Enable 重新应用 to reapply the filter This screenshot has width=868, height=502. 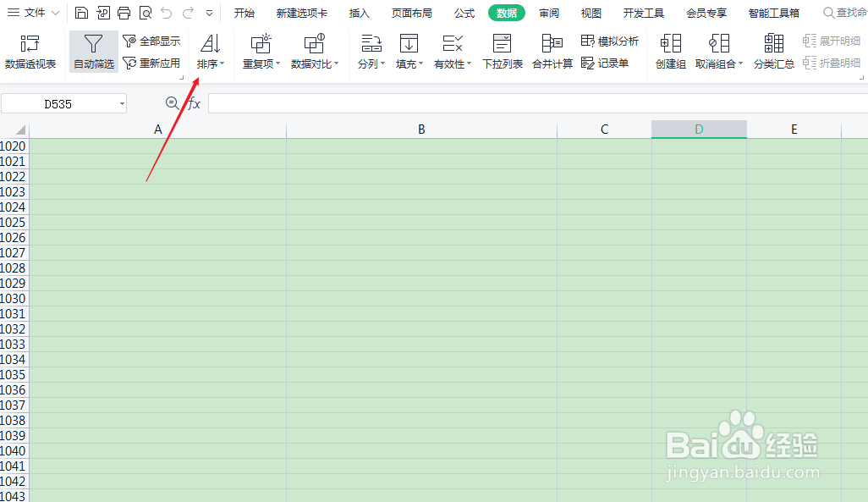tap(151, 62)
